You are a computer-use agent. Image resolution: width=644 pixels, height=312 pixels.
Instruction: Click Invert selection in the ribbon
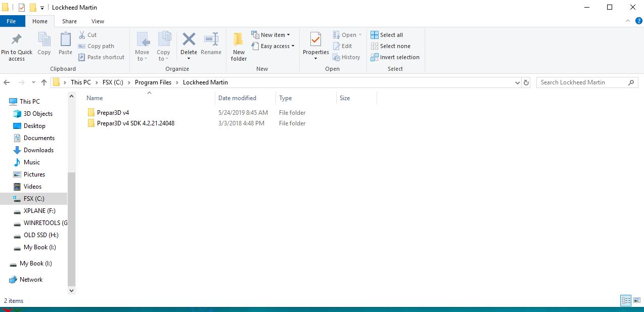point(395,57)
